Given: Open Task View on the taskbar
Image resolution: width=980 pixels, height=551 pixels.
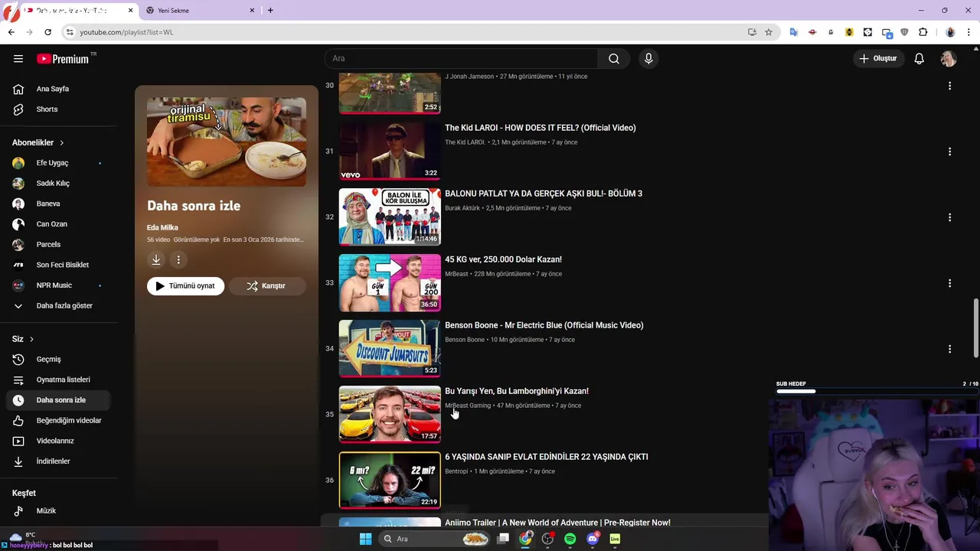Looking at the screenshot, I should coord(503,539).
